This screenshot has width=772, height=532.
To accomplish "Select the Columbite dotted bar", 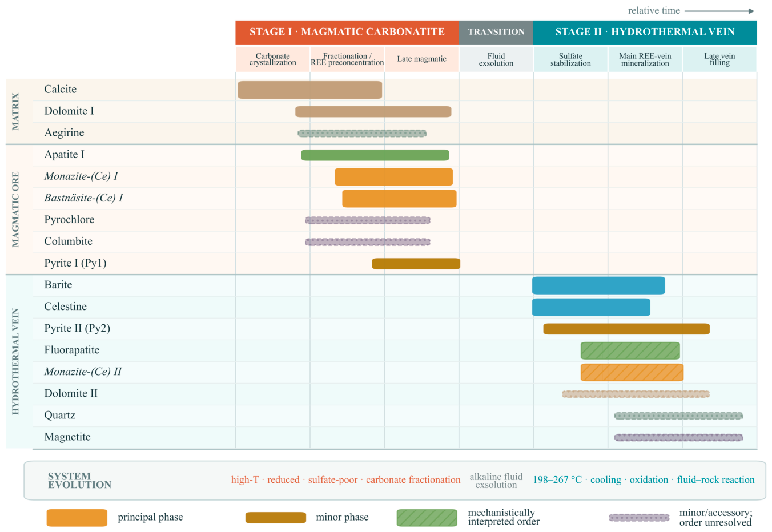I will pyautogui.click(x=368, y=242).
